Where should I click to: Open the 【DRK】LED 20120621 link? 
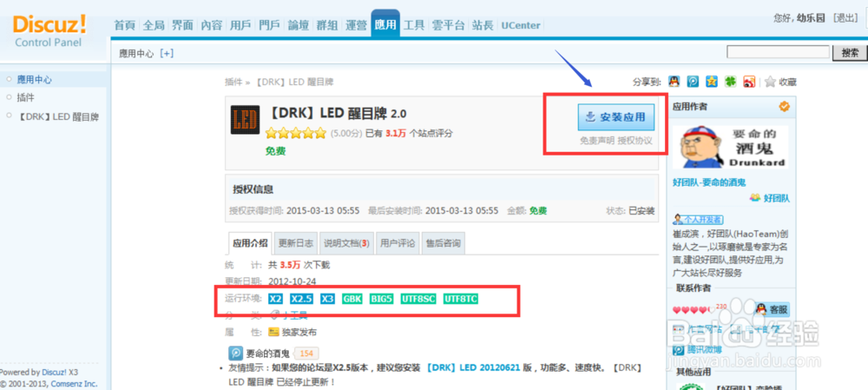tap(473, 368)
